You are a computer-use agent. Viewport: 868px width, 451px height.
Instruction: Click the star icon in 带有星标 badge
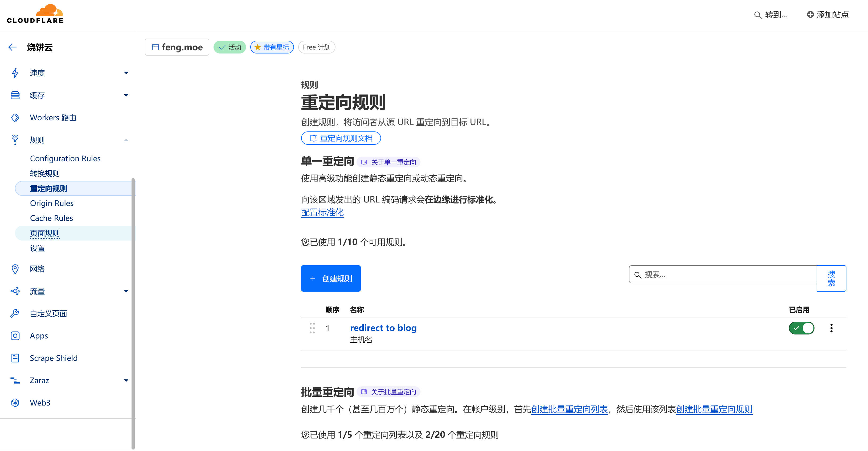(x=258, y=47)
